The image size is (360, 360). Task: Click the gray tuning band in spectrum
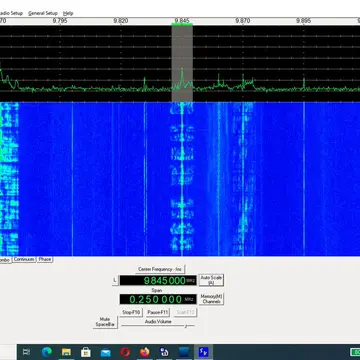click(182, 63)
